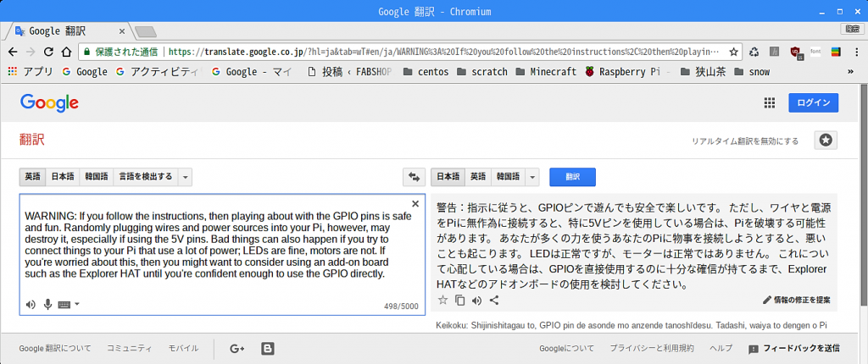The image size is (868, 364).
Task: Open input tools dropdown arrow
Action: 77,304
